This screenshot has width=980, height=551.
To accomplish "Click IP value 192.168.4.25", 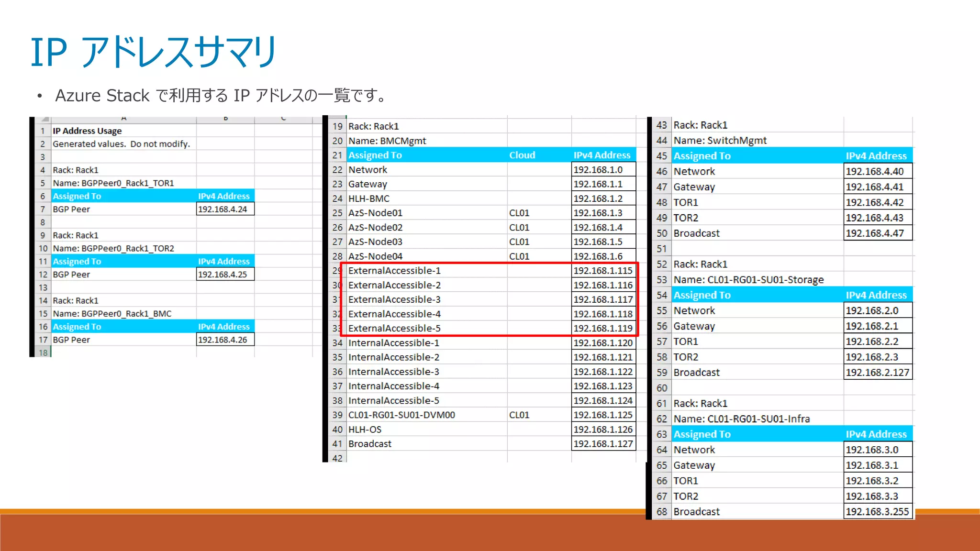I will point(225,275).
